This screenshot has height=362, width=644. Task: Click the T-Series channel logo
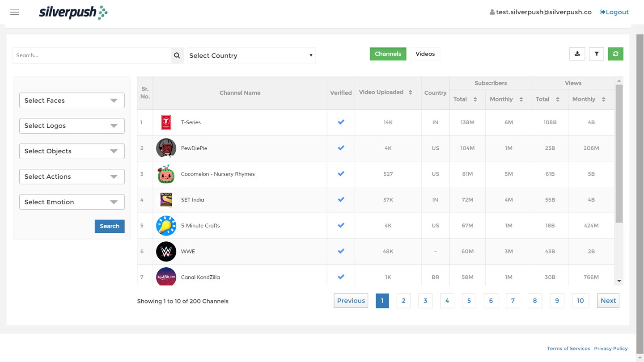pos(166,122)
